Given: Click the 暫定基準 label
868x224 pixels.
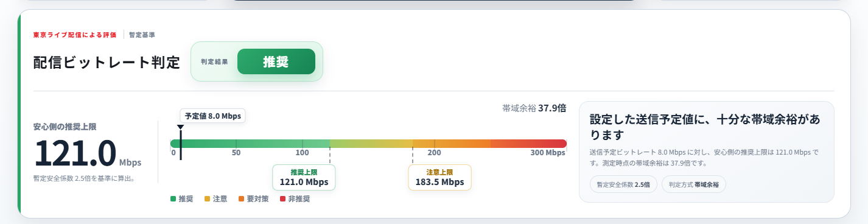Looking at the screenshot, I should point(142,35).
